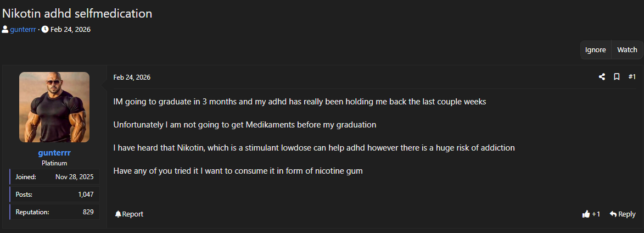The width and height of the screenshot is (644, 233).
Task: Watch this thread
Action: pyautogui.click(x=627, y=49)
